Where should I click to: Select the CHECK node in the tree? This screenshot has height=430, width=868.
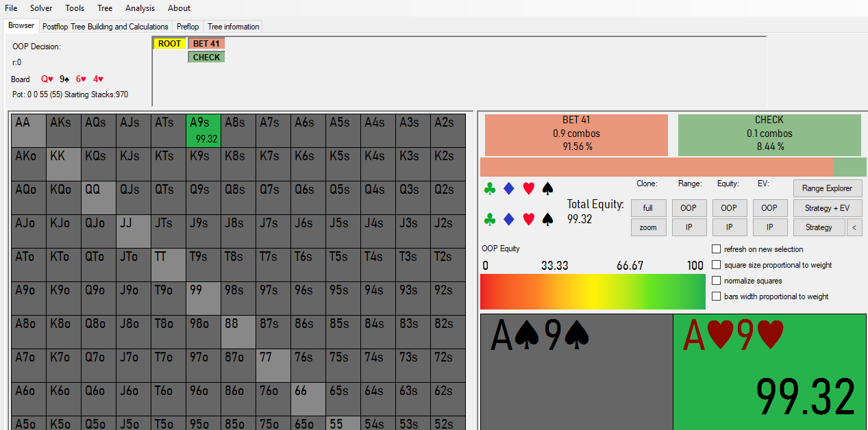tap(206, 57)
